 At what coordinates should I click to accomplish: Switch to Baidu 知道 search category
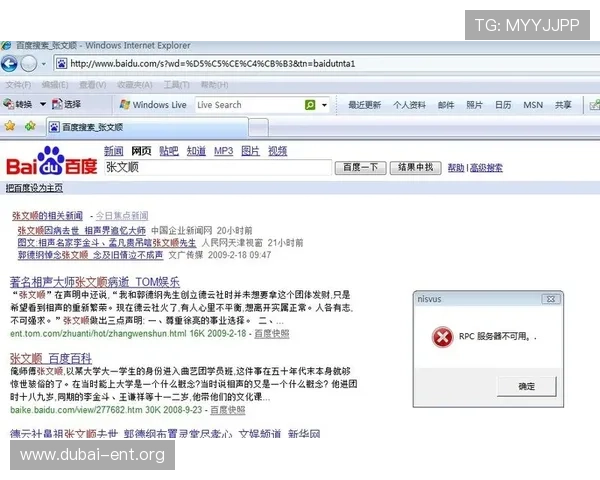coord(196,151)
